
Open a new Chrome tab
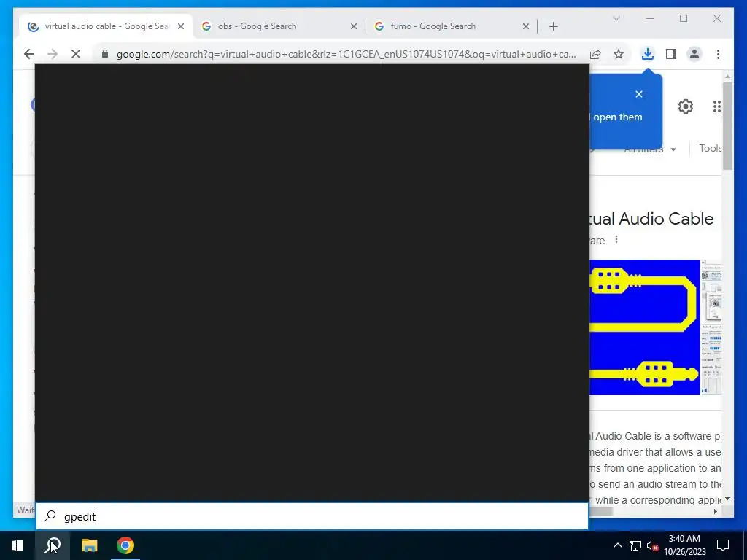click(x=553, y=26)
